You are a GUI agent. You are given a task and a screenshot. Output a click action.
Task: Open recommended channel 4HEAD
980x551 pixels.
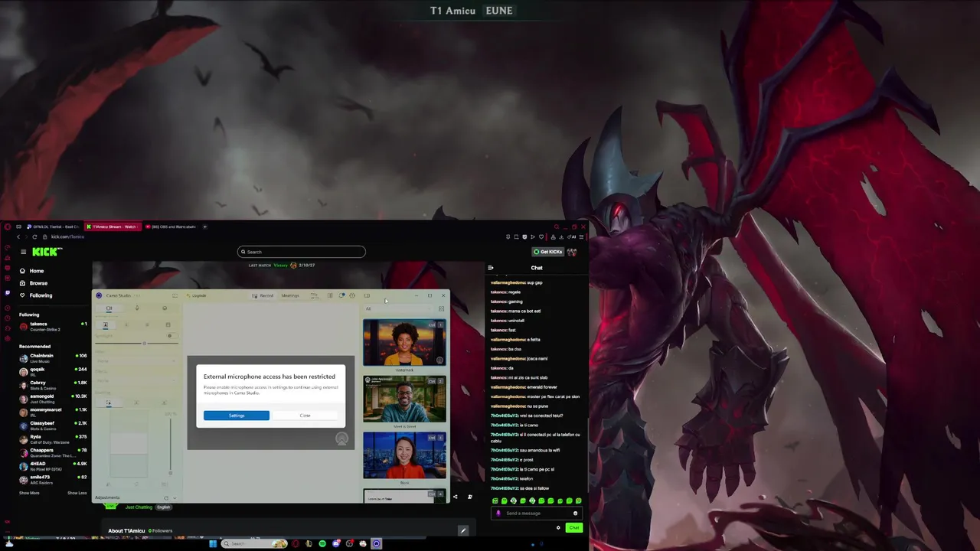coord(52,465)
